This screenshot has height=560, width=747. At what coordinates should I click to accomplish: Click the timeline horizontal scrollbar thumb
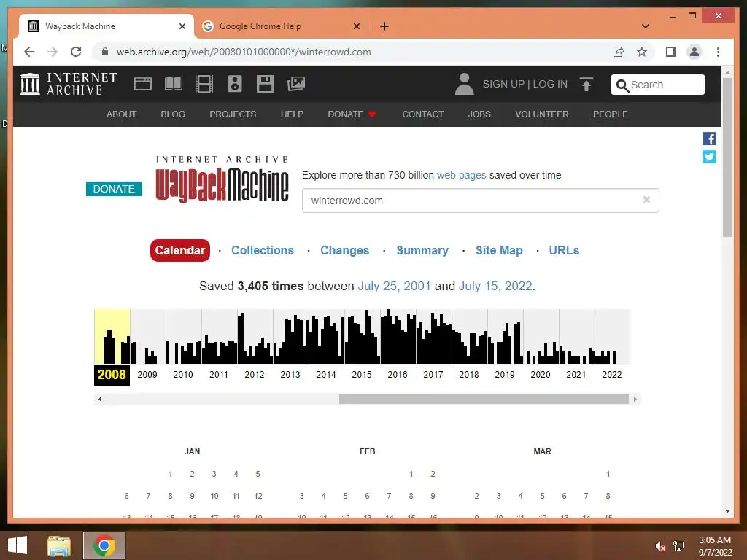[x=484, y=399]
